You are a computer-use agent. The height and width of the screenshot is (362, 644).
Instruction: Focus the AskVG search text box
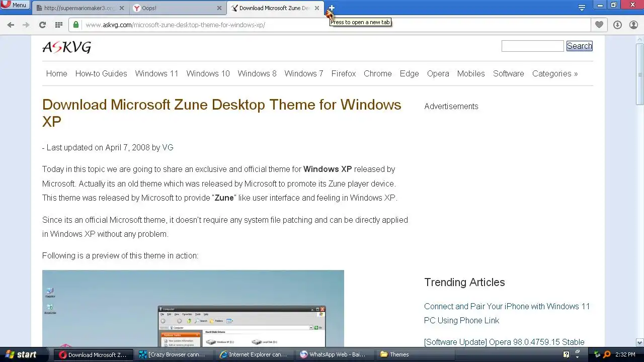pyautogui.click(x=532, y=46)
